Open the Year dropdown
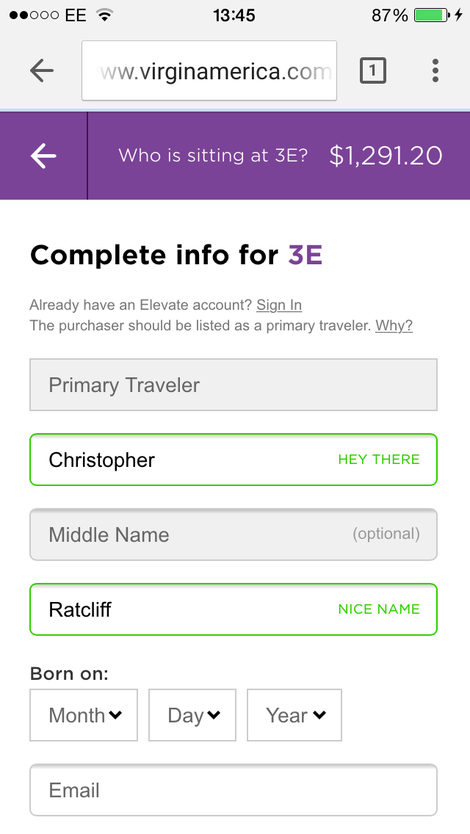 pyautogui.click(x=295, y=715)
